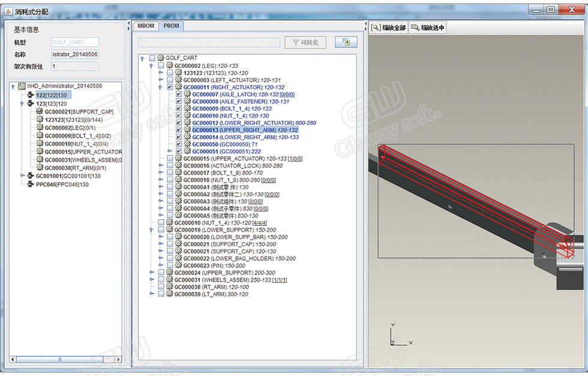
Task: Click the gear icon of GC000003 (LEFT_ACTUATOR)
Action: click(x=179, y=79)
